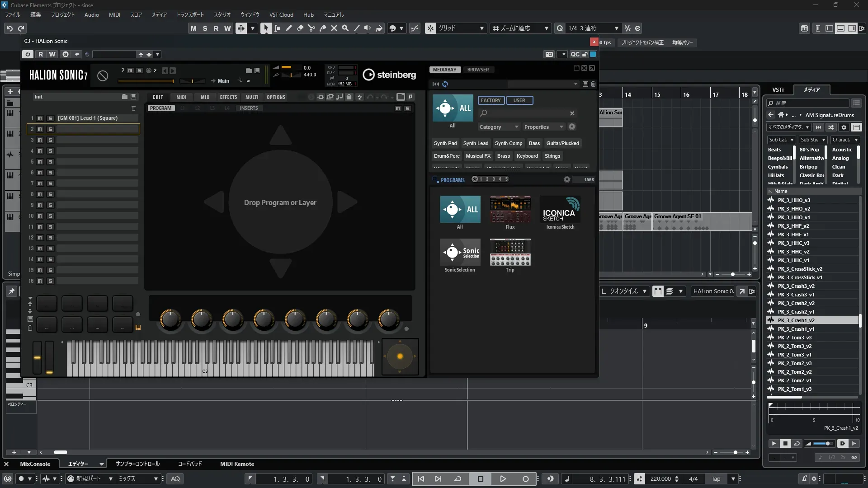Click the transport Play button
This screenshot has width=868, height=488.
[502, 479]
